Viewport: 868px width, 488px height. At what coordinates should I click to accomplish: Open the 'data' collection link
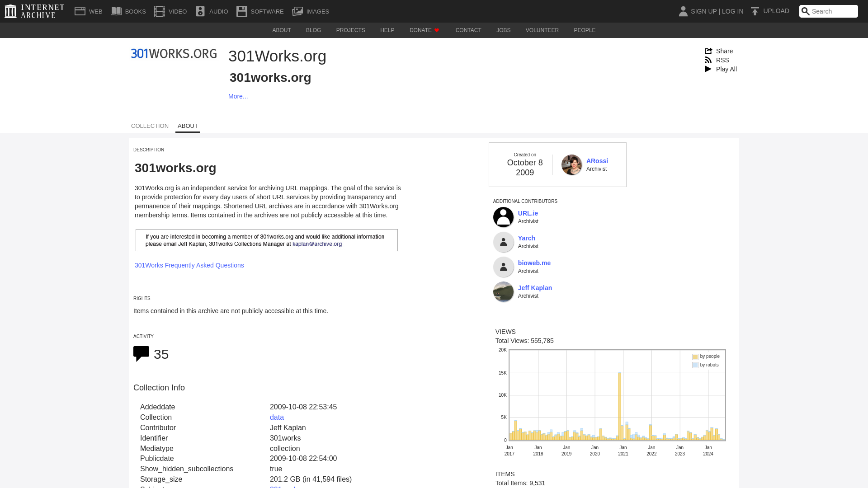click(x=277, y=418)
